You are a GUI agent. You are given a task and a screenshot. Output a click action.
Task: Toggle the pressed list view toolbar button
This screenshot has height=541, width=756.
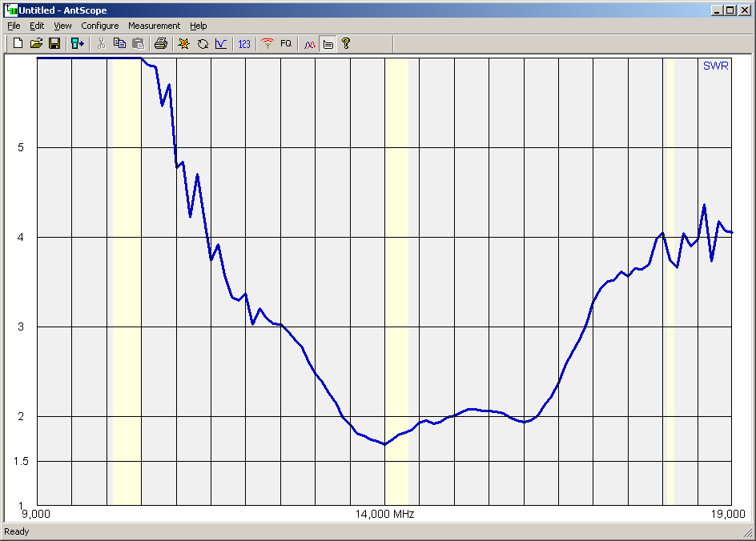click(x=328, y=43)
